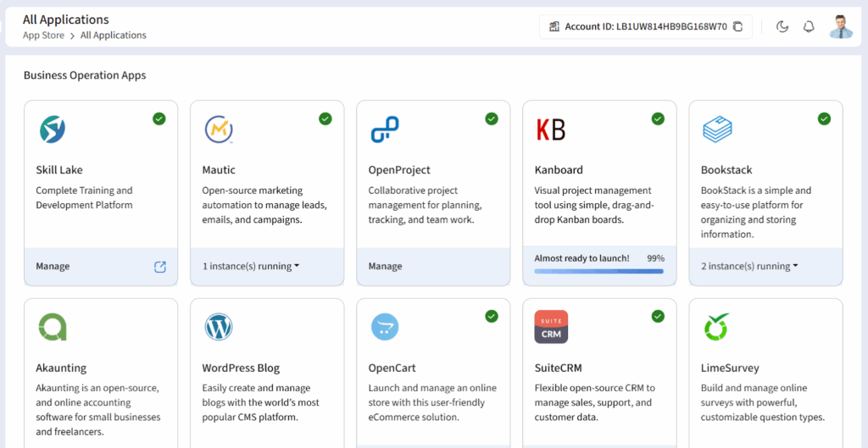Open the user profile avatar

click(840, 26)
